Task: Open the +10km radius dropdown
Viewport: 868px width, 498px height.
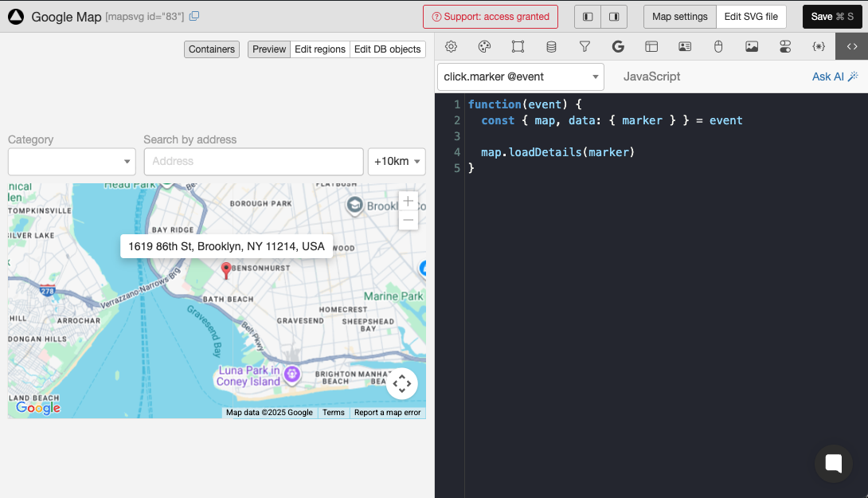Action: pyautogui.click(x=397, y=162)
